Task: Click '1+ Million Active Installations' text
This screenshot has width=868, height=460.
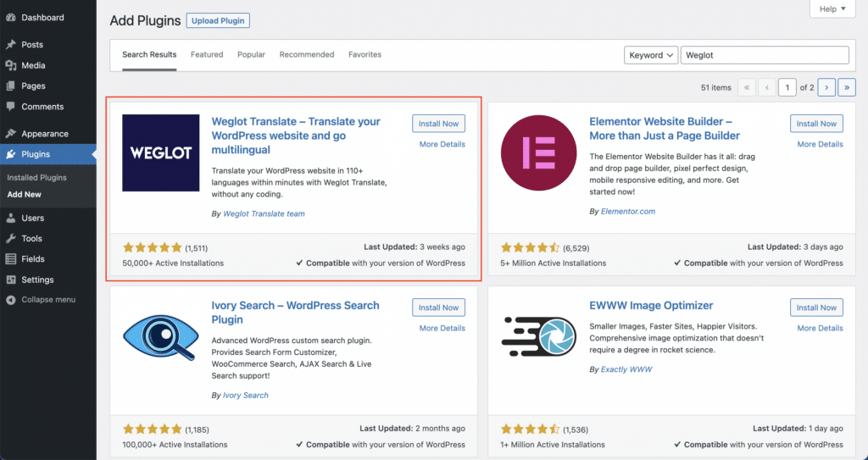Action: [x=553, y=445]
